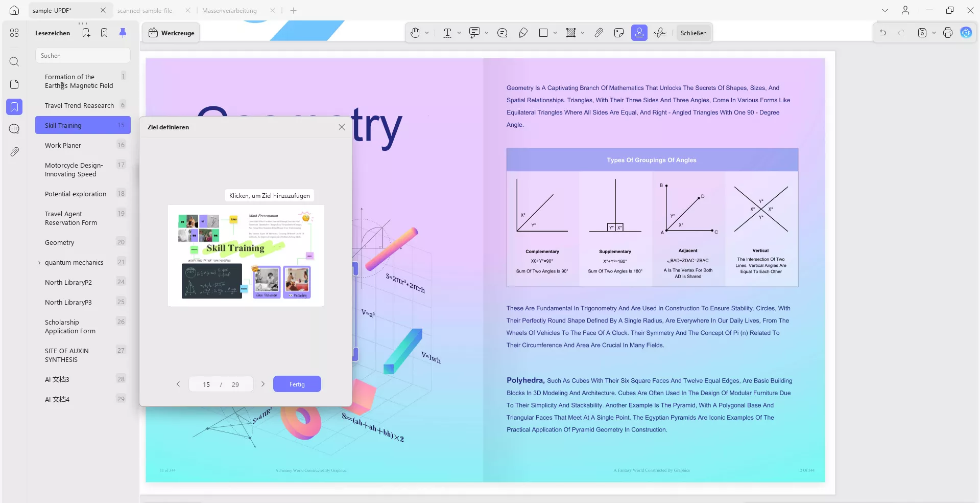Expand the text tool dropdown arrow
Screen dimensions: 980x503
[x=459, y=33]
